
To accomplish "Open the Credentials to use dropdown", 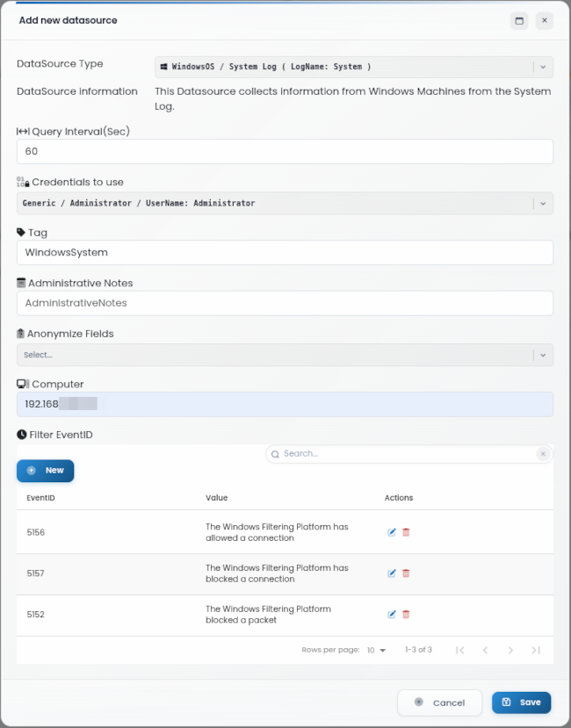I will [285, 204].
